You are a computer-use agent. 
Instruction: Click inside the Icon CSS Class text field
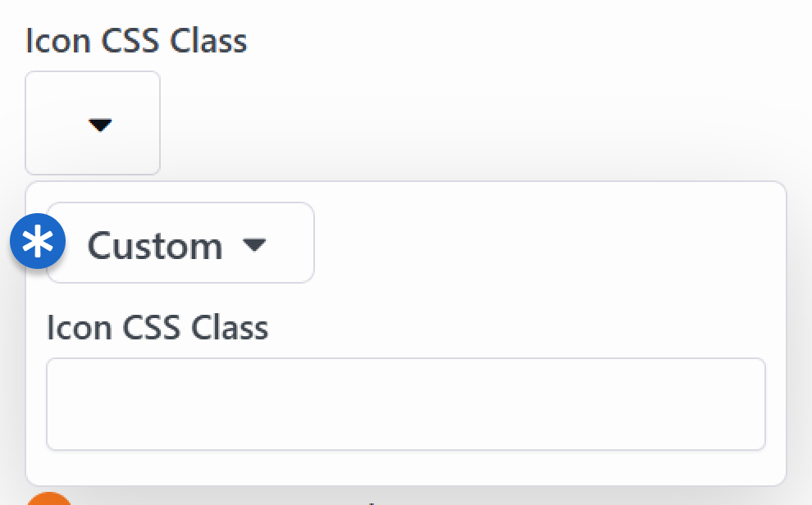pos(405,403)
